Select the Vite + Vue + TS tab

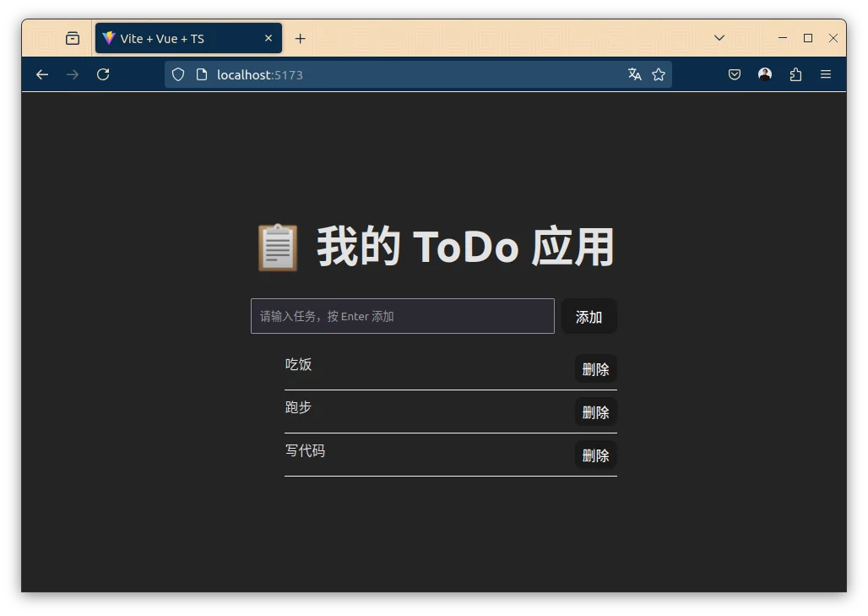tap(188, 38)
